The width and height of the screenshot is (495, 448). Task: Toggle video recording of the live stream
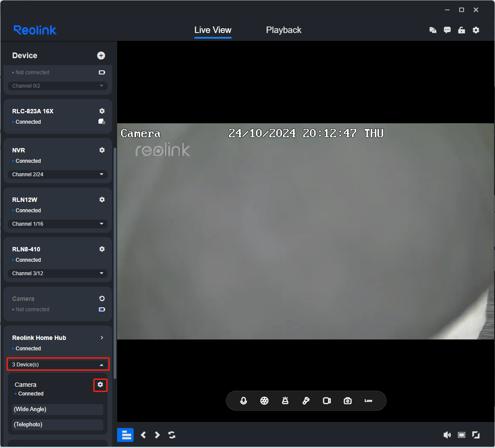pyautogui.click(x=327, y=401)
